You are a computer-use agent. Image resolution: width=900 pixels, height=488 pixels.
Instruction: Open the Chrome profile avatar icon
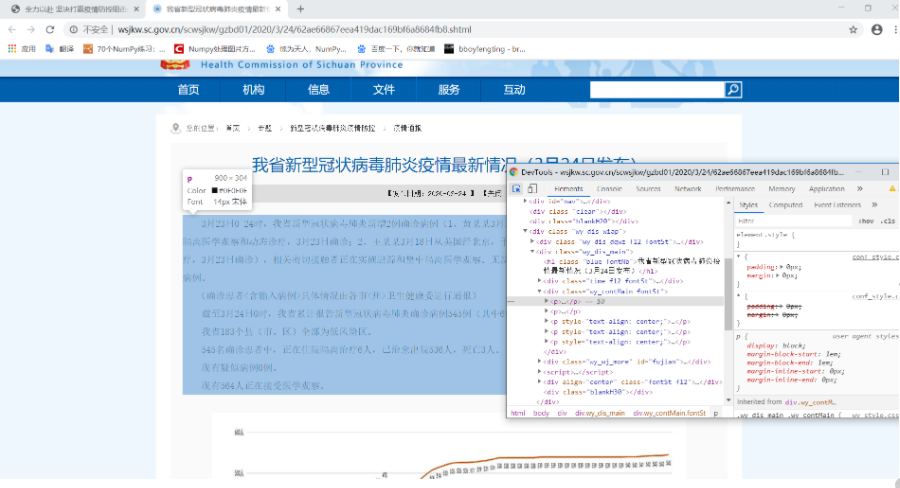click(x=876, y=29)
